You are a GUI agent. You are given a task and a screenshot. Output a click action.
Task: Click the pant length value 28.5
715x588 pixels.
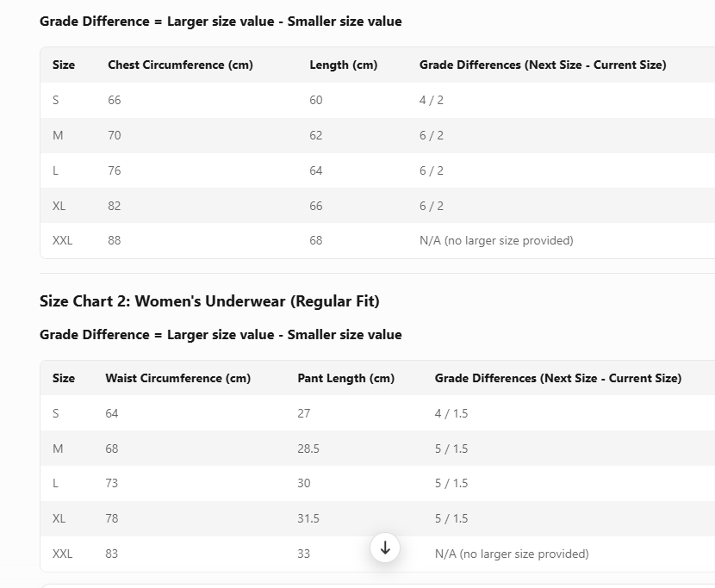(308, 449)
